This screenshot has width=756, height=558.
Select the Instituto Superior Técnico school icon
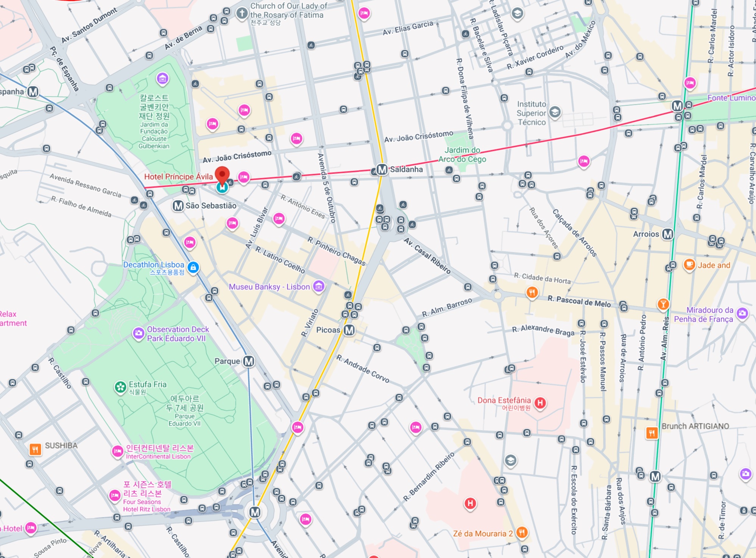click(555, 112)
